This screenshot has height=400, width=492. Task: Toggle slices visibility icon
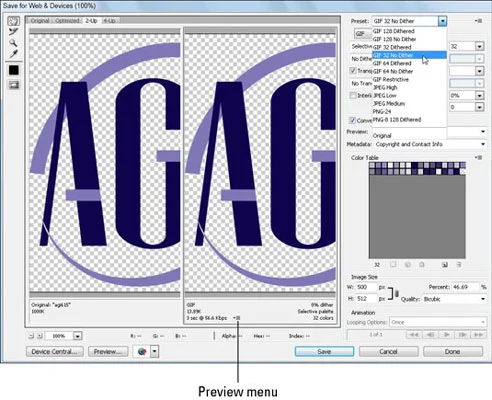click(x=14, y=85)
